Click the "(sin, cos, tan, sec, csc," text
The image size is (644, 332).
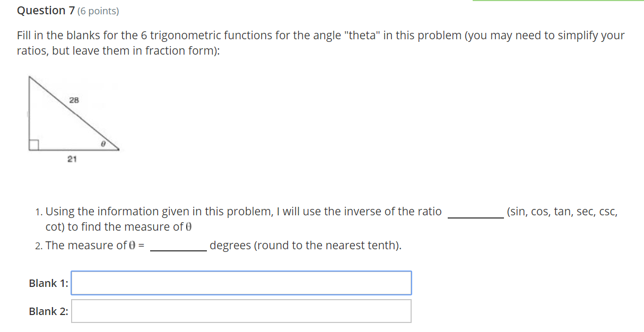pyautogui.click(x=562, y=212)
